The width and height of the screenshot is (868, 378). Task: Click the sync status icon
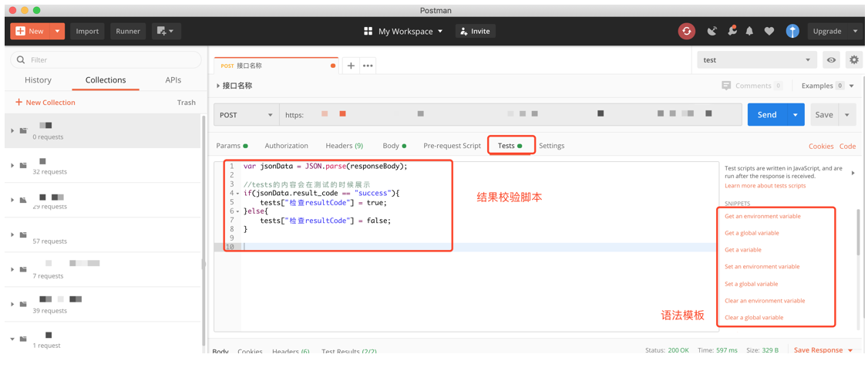click(x=686, y=31)
